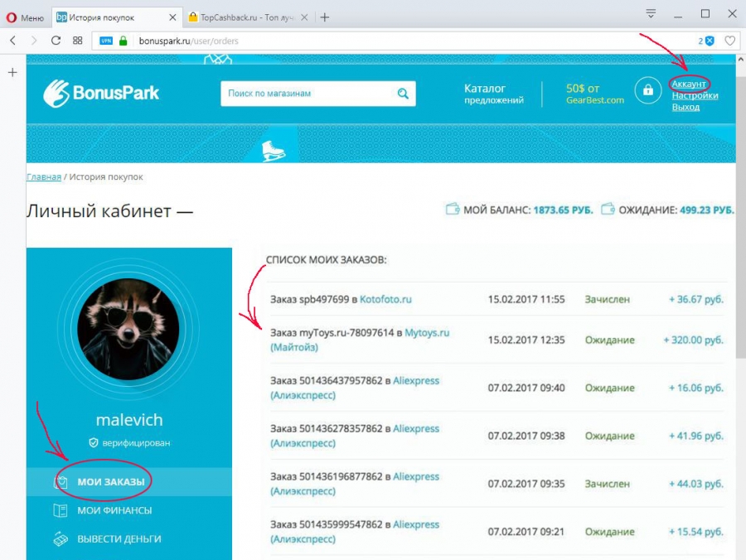Switch to the История покупок tab
This screenshot has height=560, width=746.
(x=117, y=17)
